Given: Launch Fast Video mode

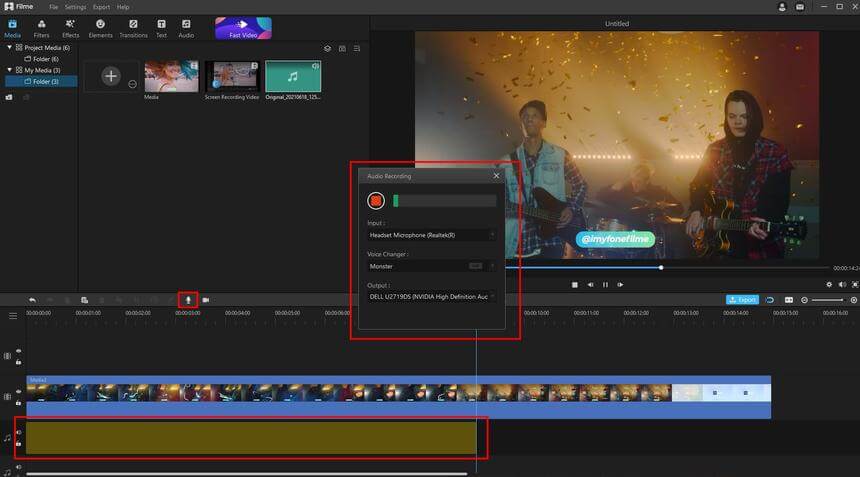Looking at the screenshot, I should click(x=243, y=28).
